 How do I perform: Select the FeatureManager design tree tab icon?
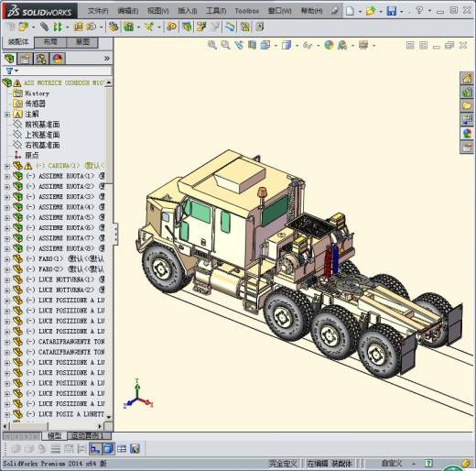[x=9, y=59]
